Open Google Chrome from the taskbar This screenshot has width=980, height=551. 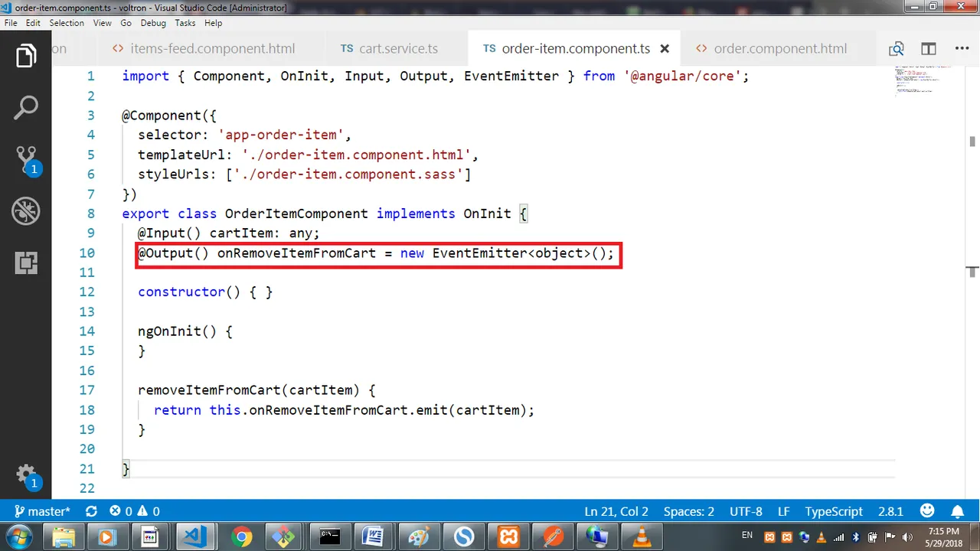pyautogui.click(x=242, y=537)
